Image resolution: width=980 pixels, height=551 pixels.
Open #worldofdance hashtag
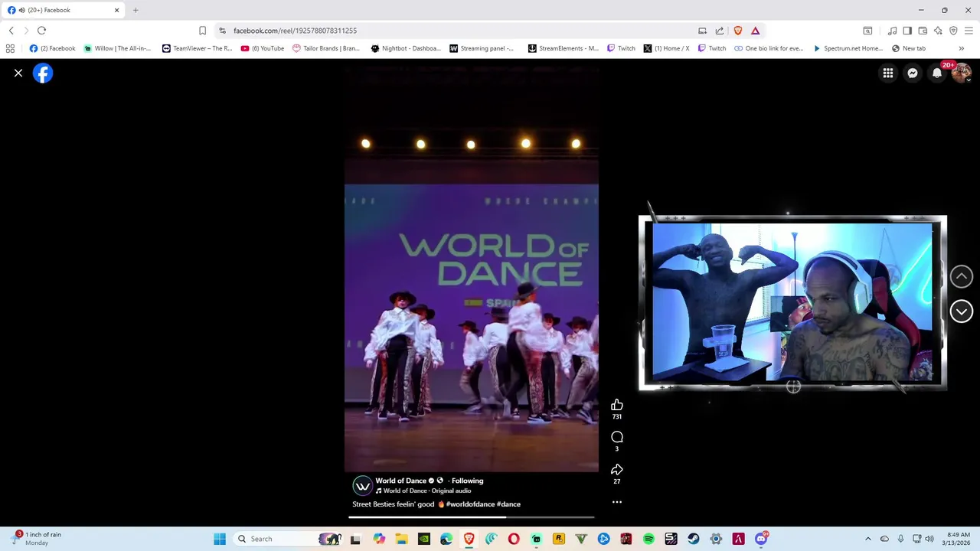click(x=470, y=504)
